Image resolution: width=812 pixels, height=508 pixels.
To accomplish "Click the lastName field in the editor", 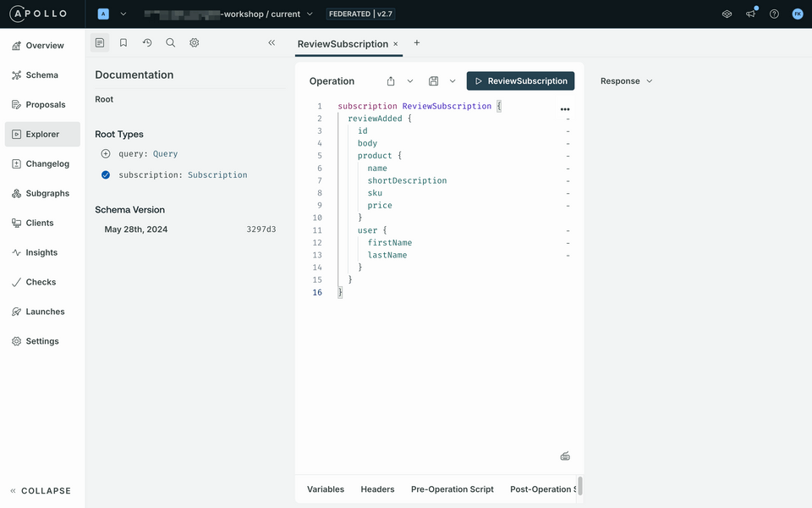I will tap(387, 255).
